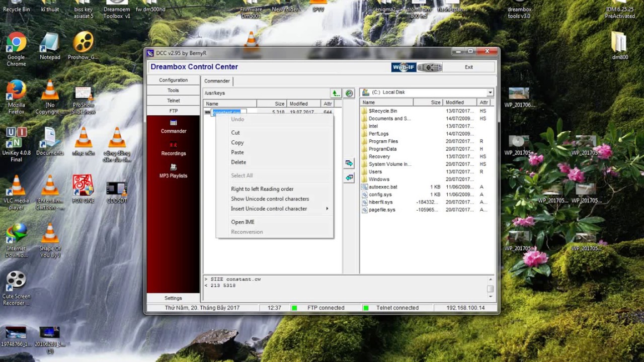Image resolution: width=644 pixels, height=362 pixels.
Task: Open UniKey 4.0.8 Final shortcut
Action: click(x=16, y=144)
